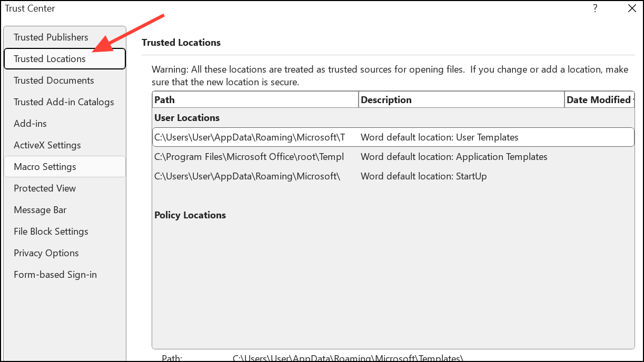Open the Form-based Sign-in category

click(55, 274)
